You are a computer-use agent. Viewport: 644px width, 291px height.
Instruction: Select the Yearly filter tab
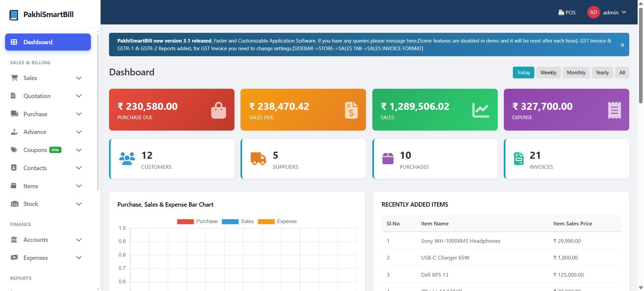pos(602,73)
